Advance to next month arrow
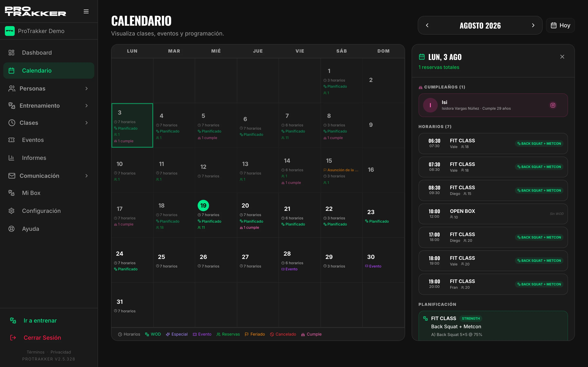588x367 pixels. [x=533, y=25]
